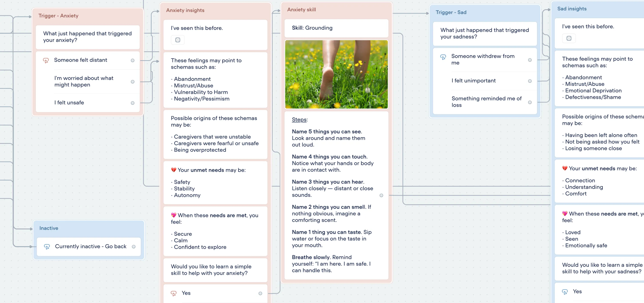
Task: Click the choice icon beside Yes in Anxiety insights
Action: [174, 293]
